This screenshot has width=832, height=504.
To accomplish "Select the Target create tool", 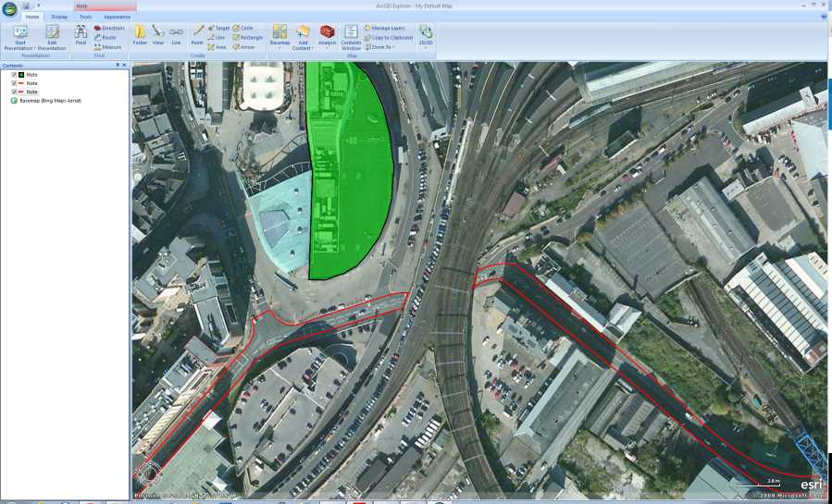I will pyautogui.click(x=218, y=28).
